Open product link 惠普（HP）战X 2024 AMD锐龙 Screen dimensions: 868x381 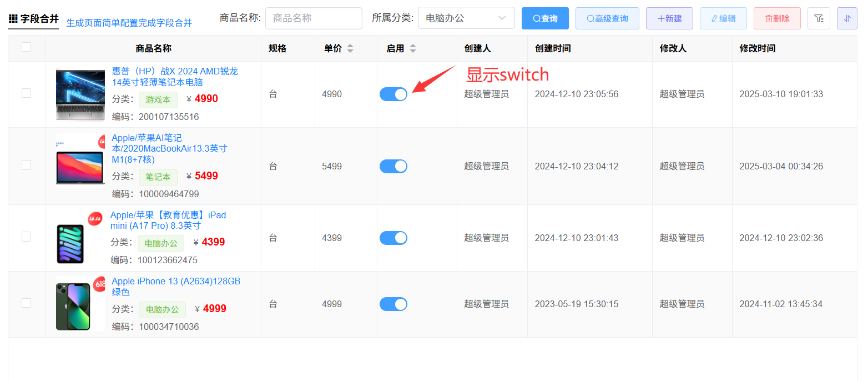click(175, 77)
